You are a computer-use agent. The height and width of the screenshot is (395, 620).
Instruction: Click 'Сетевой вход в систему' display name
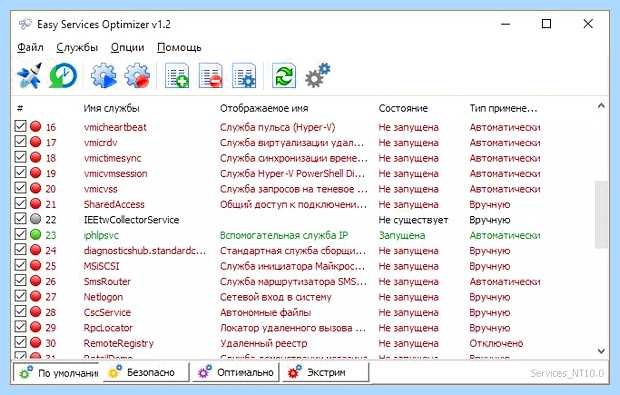click(x=276, y=297)
